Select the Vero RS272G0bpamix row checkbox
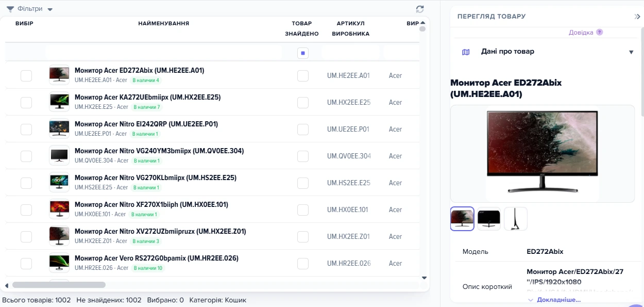644x307 pixels. pyautogui.click(x=26, y=264)
